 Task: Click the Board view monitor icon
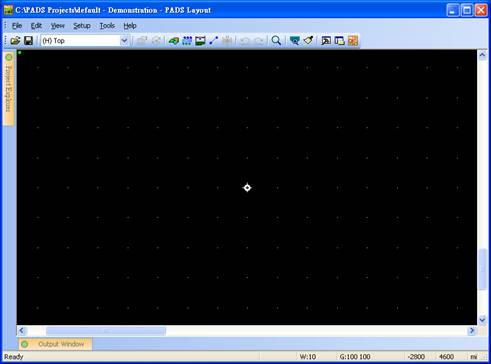pyautogui.click(x=295, y=41)
